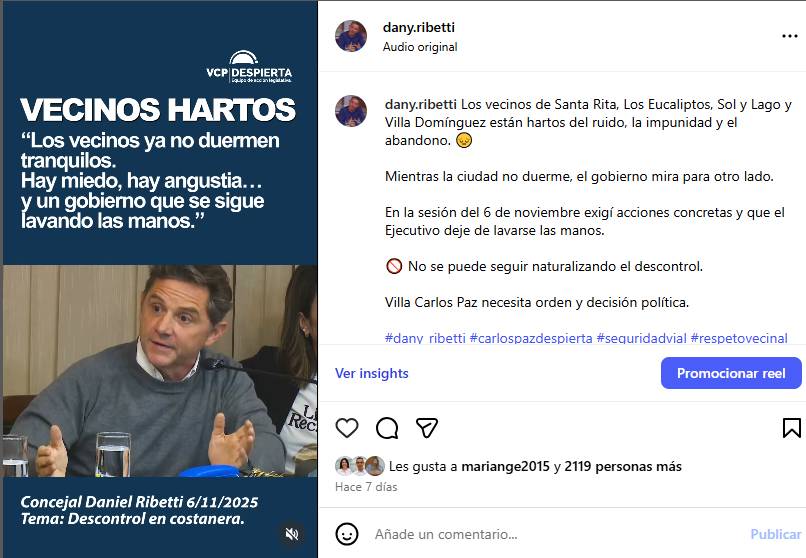806x558 pixels.
Task: Open the three-dot more options menu
Action: tap(790, 36)
